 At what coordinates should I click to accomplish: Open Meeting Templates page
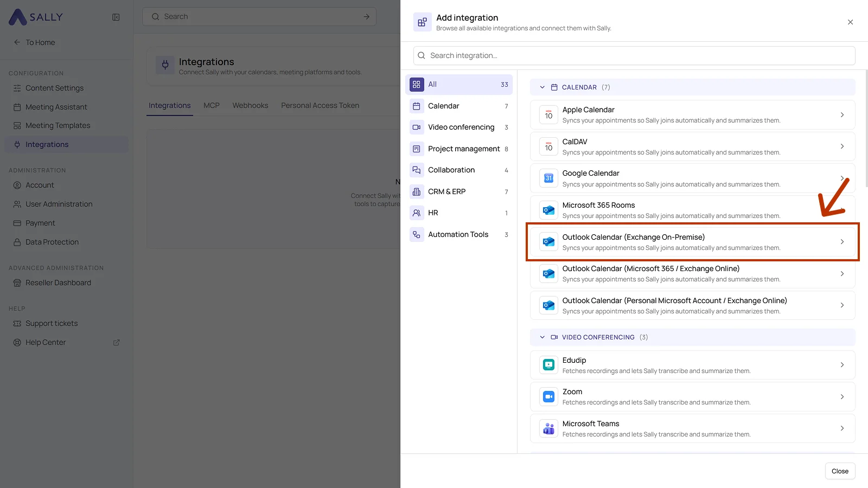tap(58, 125)
